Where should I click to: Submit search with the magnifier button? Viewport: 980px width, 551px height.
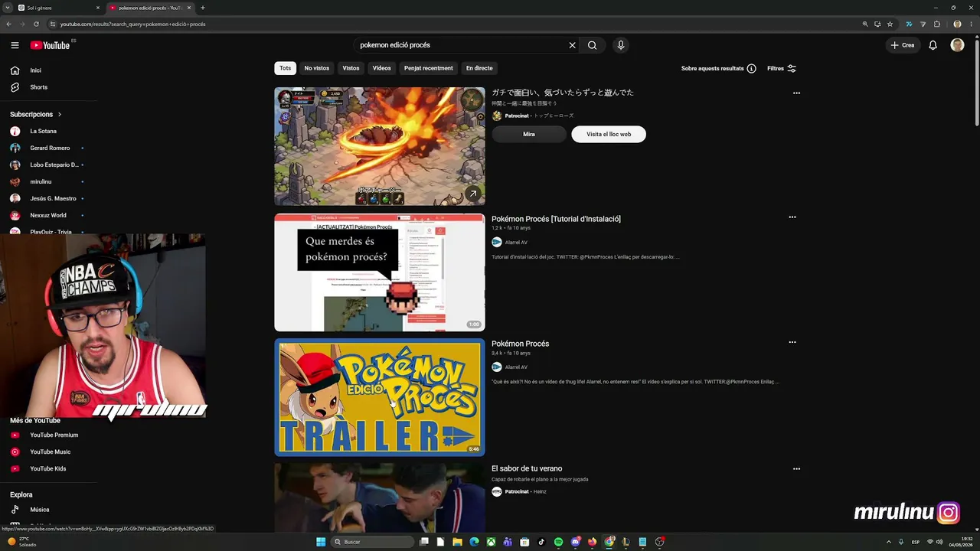tap(592, 45)
